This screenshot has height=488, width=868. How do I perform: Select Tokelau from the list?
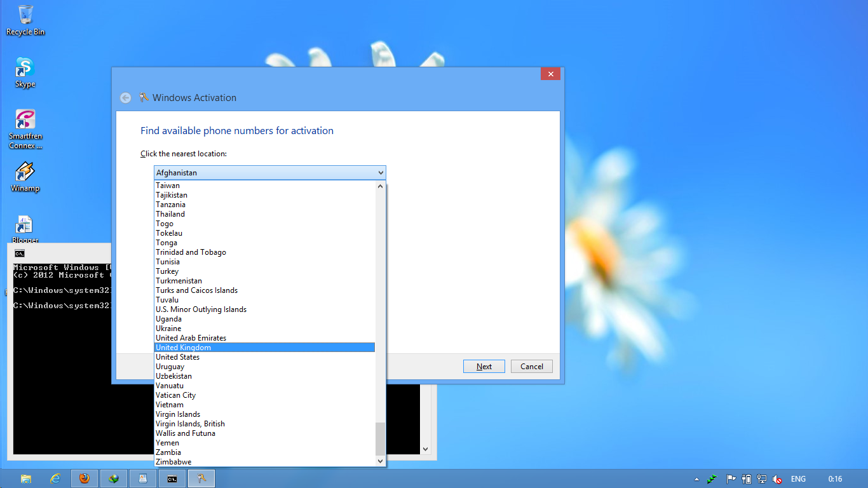(x=265, y=233)
